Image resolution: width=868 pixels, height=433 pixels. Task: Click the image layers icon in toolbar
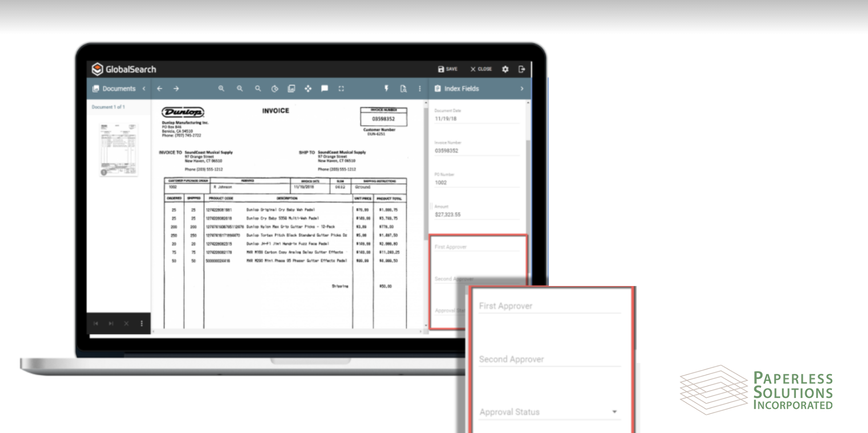pyautogui.click(x=291, y=89)
